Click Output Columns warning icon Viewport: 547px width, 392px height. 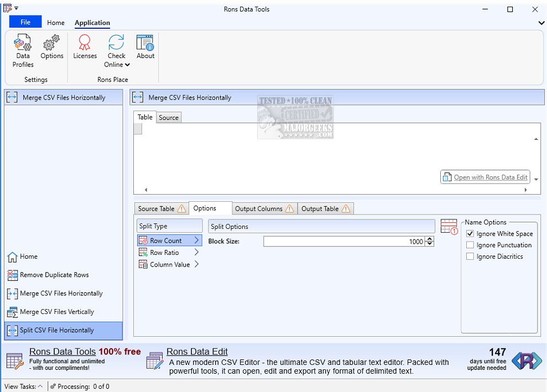pyautogui.click(x=289, y=208)
